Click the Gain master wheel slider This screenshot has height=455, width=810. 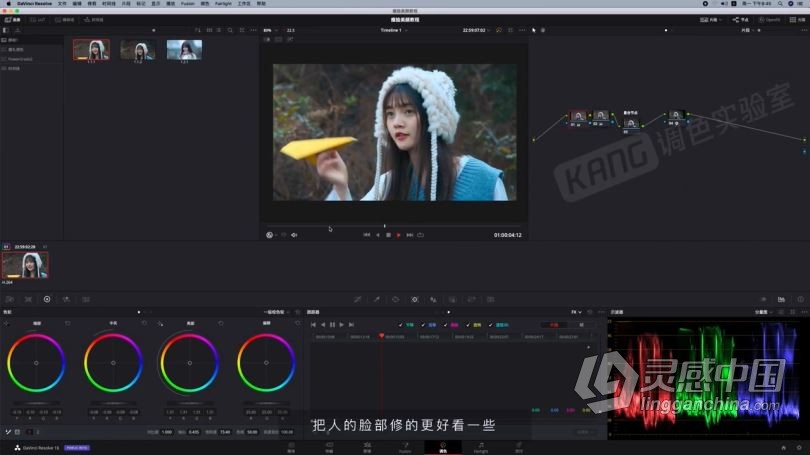[x=190, y=403]
